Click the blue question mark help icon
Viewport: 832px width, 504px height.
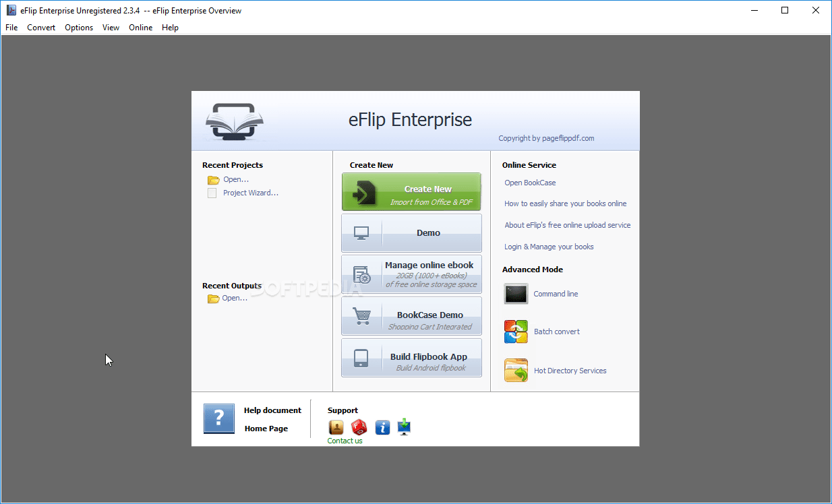click(219, 419)
